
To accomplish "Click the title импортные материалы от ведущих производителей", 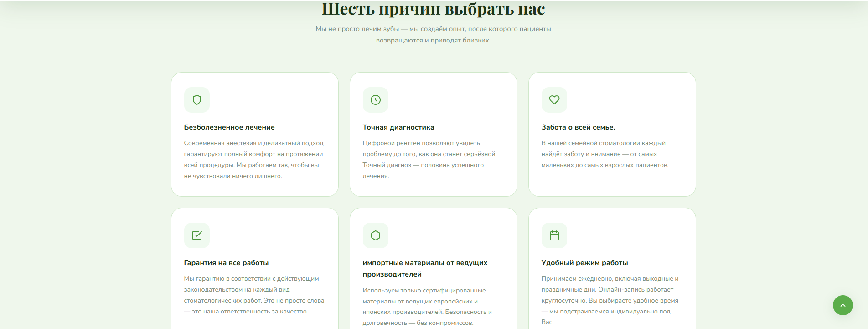I will tap(425, 268).
